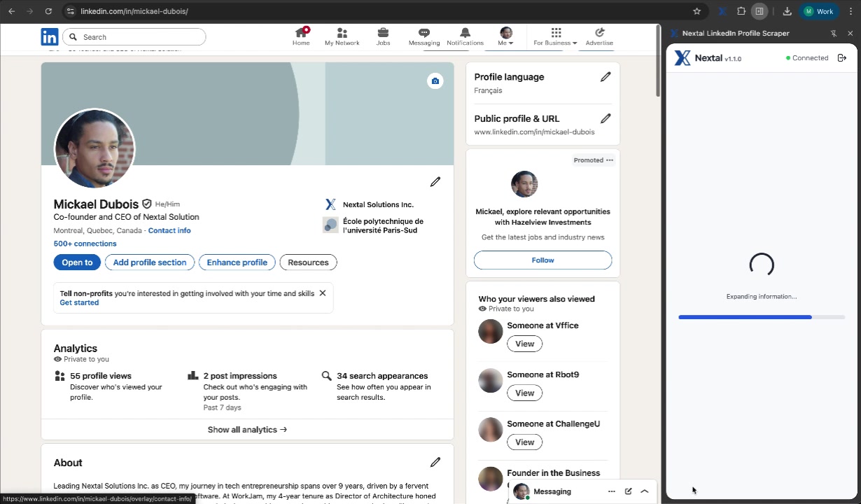The image size is (861, 504).
Task: Click the Enhance profile button
Action: [x=237, y=262]
